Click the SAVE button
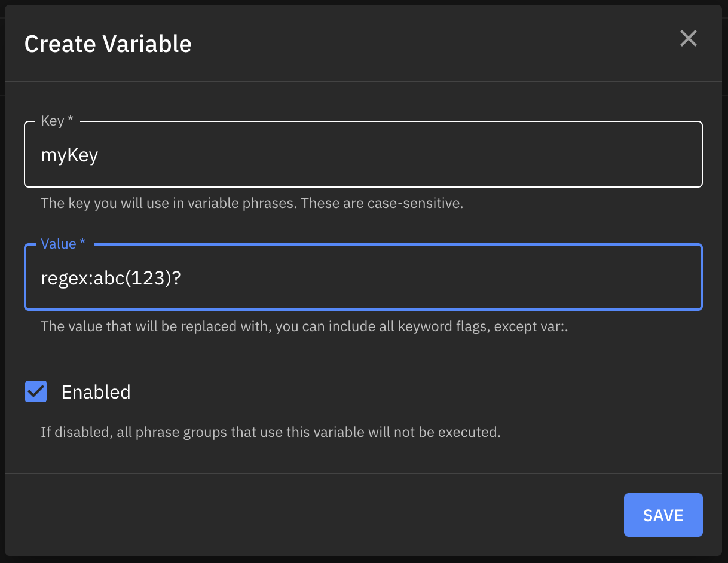Viewport: 728px width, 563px height. pyautogui.click(x=663, y=515)
